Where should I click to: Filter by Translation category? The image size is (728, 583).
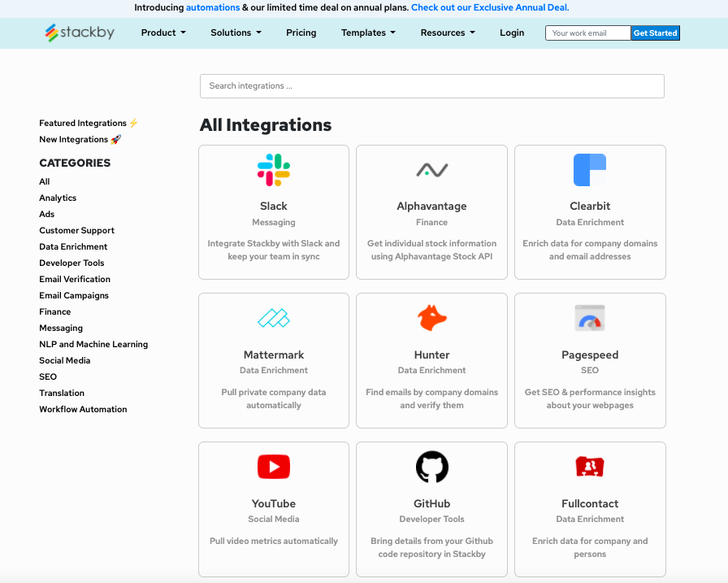click(62, 393)
